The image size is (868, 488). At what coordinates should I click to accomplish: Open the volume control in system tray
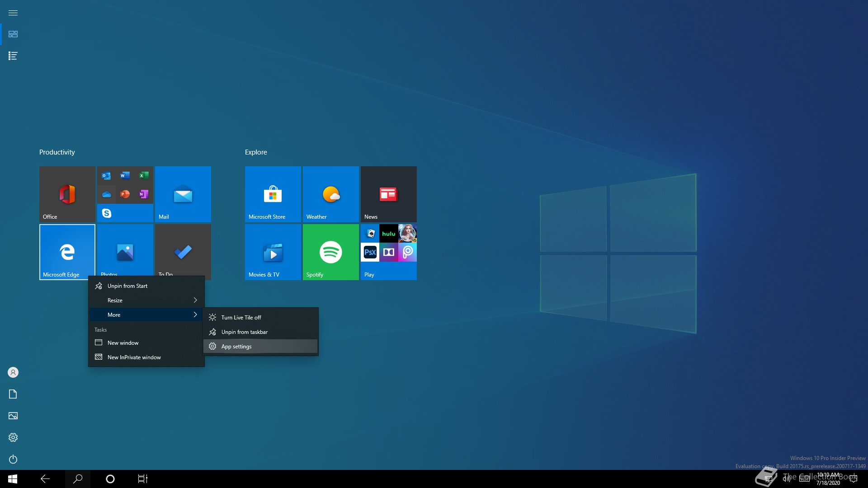[x=787, y=479]
